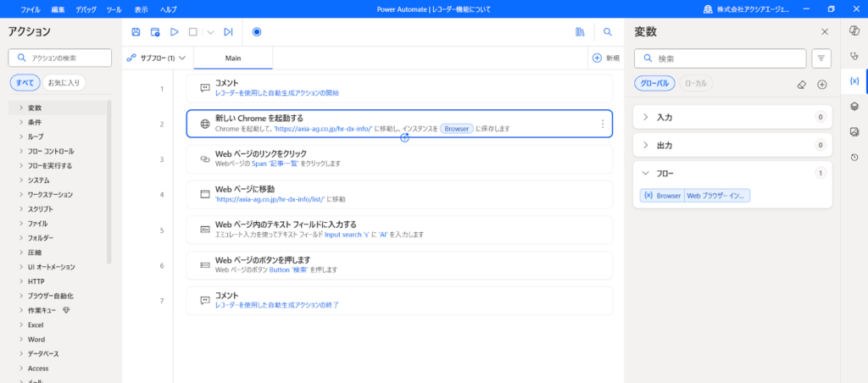Viewport: 868px width, 383px height.
Task: Open the UI elements layers icon
Action: 854,106
